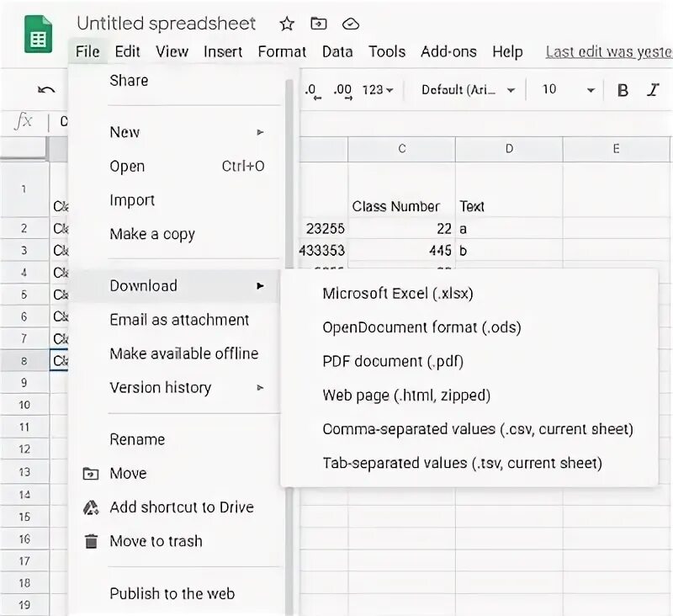Image resolution: width=673 pixels, height=616 pixels.
Task: Select column E header
Action: pyautogui.click(x=617, y=149)
